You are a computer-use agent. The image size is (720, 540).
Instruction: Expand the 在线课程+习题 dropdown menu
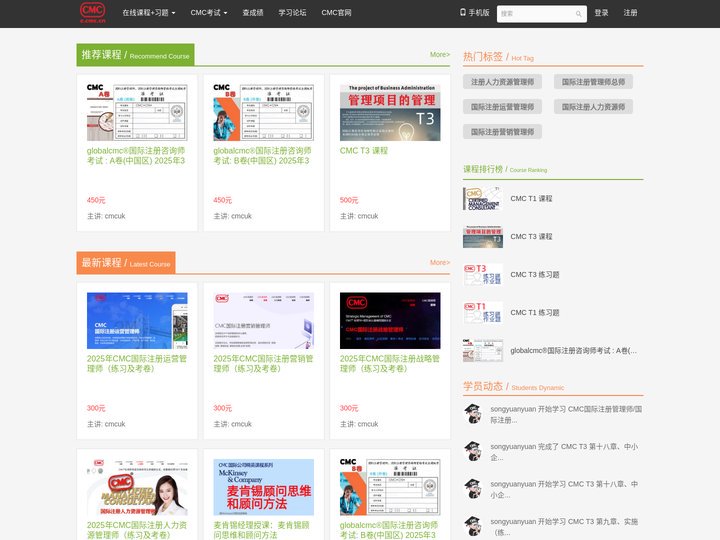[149, 13]
